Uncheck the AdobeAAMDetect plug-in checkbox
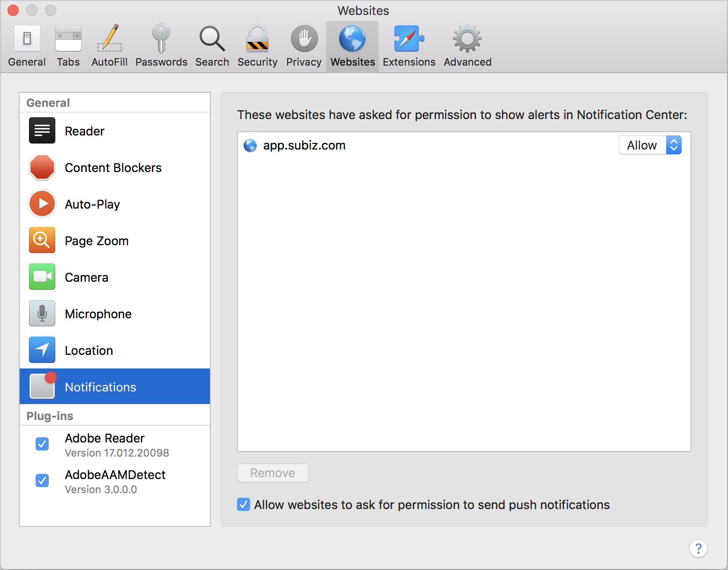 point(42,480)
